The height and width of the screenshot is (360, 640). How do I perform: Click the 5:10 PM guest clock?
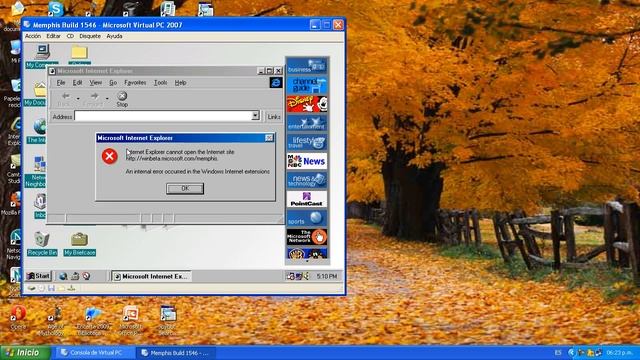(327, 276)
